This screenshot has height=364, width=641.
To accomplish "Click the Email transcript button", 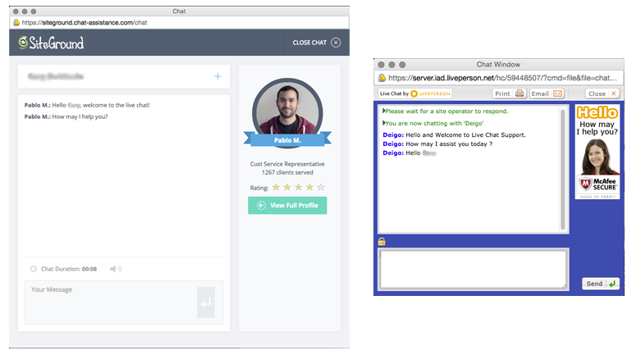I will [547, 93].
